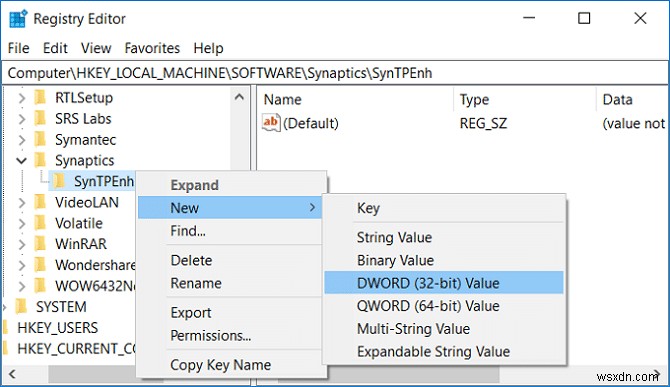Minimize the Registry Editor window

(529, 18)
